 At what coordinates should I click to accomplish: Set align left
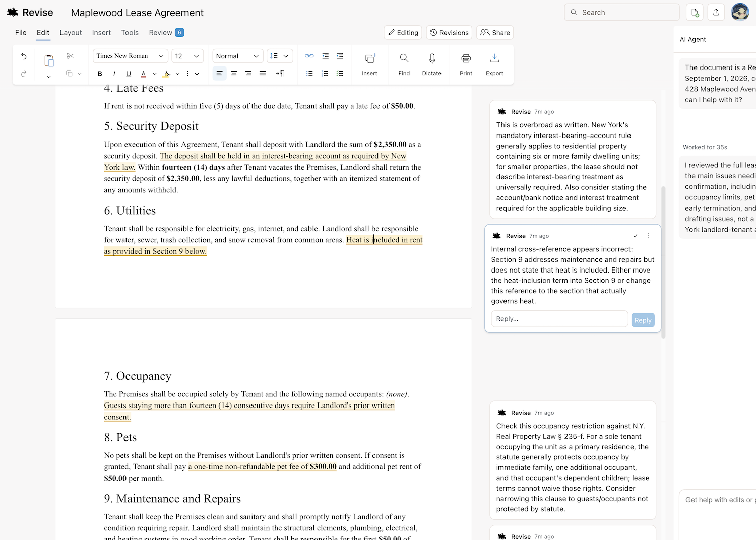(x=219, y=74)
